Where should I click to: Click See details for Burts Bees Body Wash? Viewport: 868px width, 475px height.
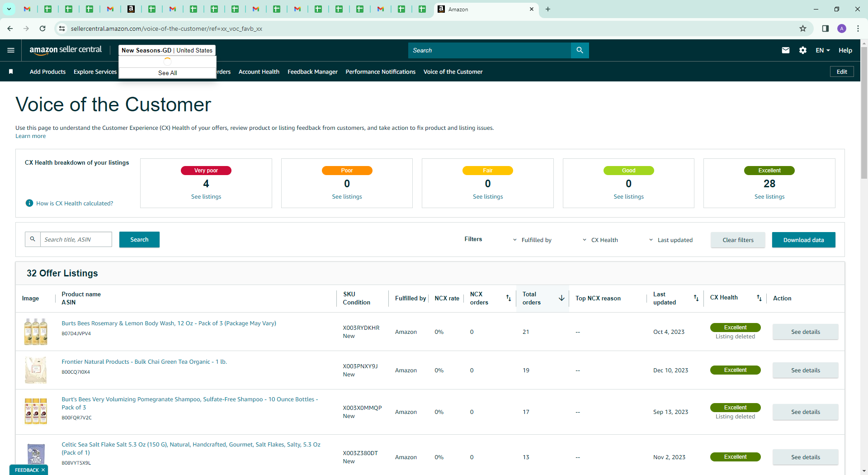805,332
